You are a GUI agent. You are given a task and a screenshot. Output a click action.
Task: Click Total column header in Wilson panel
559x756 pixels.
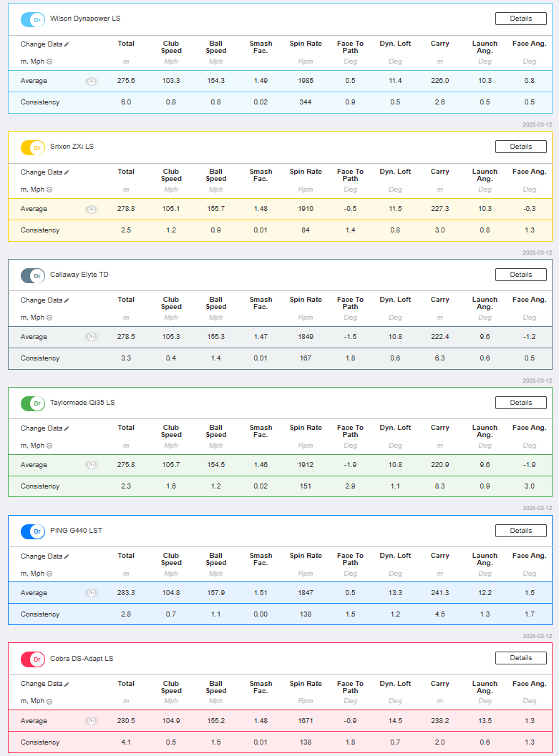[126, 44]
